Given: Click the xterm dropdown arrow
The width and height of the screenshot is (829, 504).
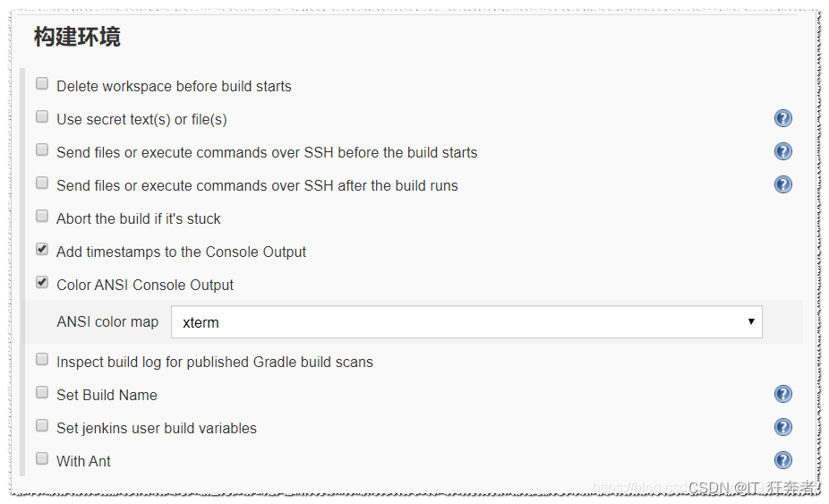Looking at the screenshot, I should (751, 322).
